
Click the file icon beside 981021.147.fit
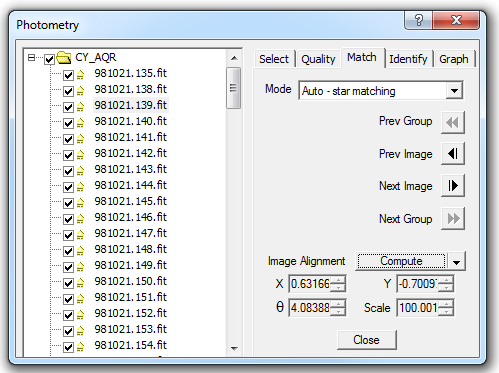point(80,235)
